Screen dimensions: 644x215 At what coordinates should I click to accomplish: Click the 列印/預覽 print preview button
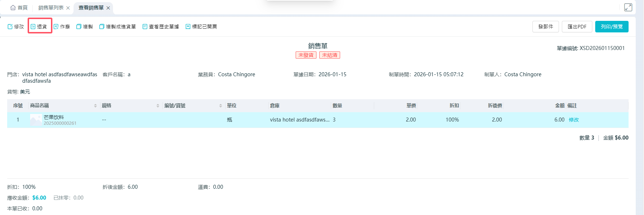pyautogui.click(x=612, y=27)
